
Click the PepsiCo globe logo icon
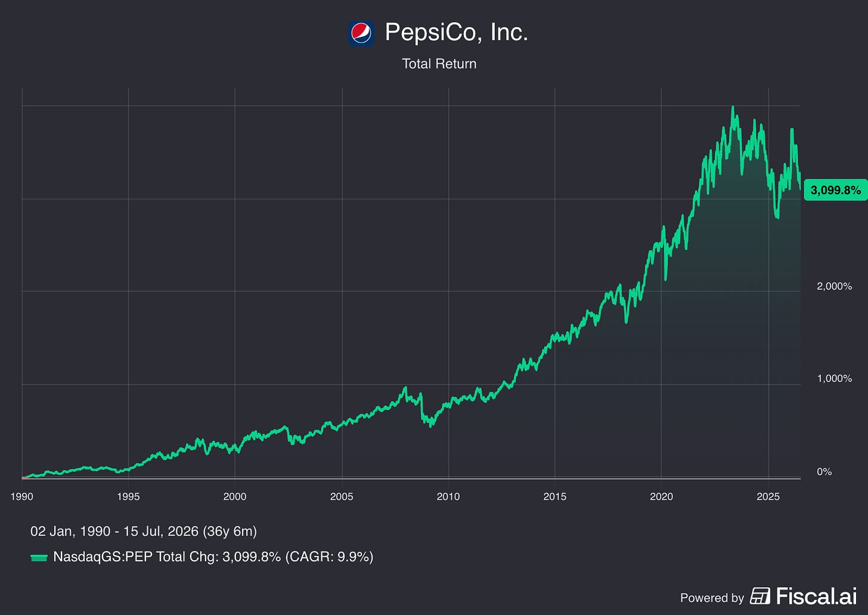361,33
